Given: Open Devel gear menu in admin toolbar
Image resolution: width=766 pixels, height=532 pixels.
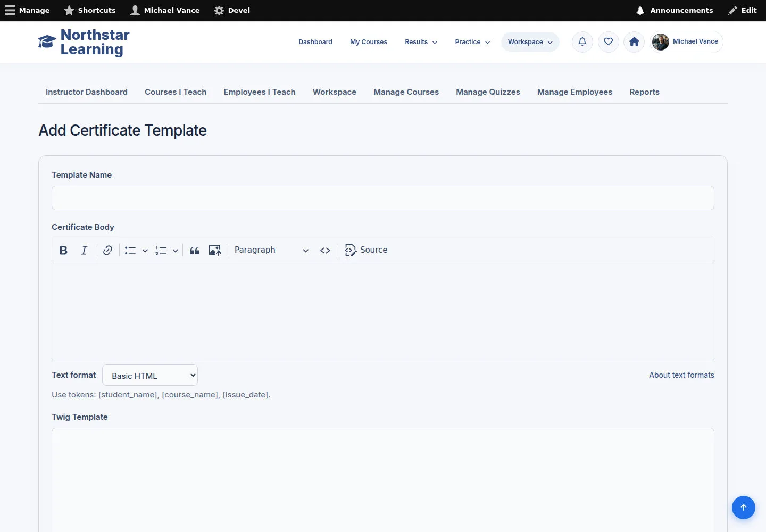Looking at the screenshot, I should [232, 10].
